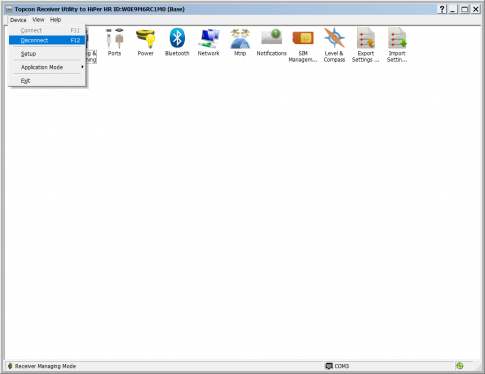485x374 pixels.
Task: Open the View menu
Action: [x=38, y=20]
